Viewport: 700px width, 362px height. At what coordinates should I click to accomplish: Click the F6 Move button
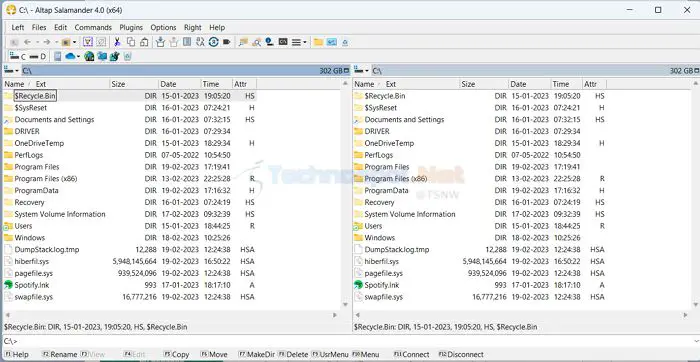pos(214,354)
